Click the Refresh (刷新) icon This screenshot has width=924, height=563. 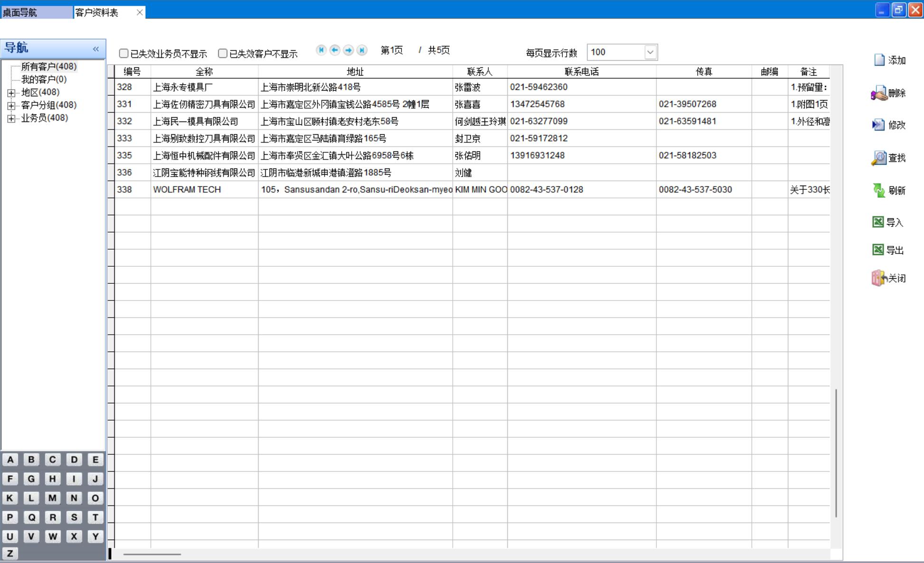pyautogui.click(x=879, y=190)
